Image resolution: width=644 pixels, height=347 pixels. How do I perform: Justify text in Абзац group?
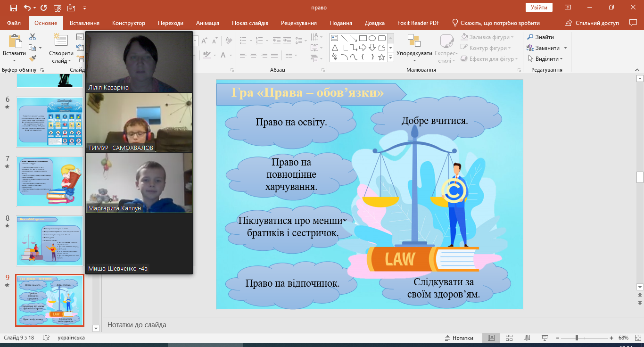pyautogui.click(x=275, y=55)
